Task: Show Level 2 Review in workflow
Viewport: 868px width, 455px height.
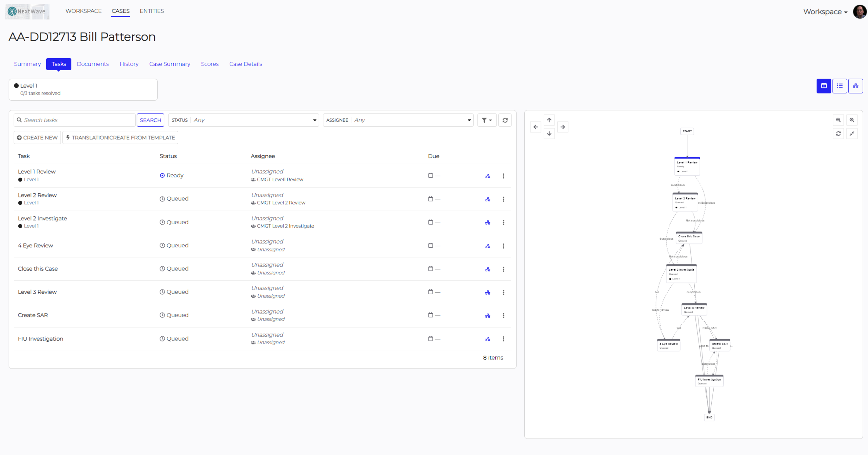Action: tap(487, 199)
